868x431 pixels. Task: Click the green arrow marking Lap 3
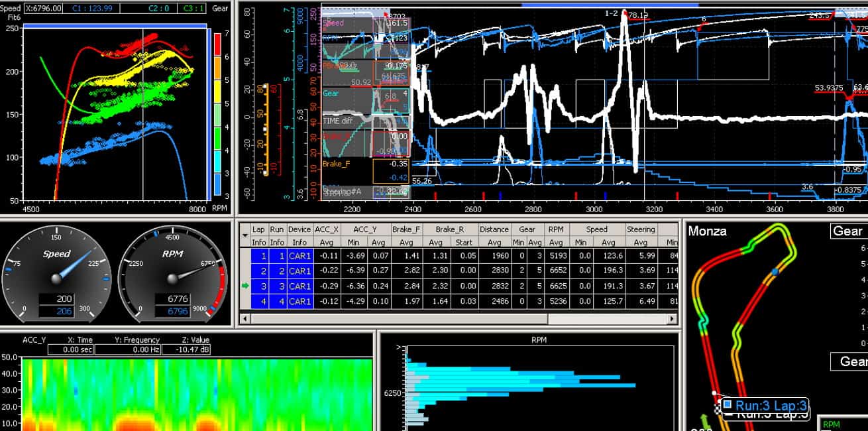click(244, 286)
